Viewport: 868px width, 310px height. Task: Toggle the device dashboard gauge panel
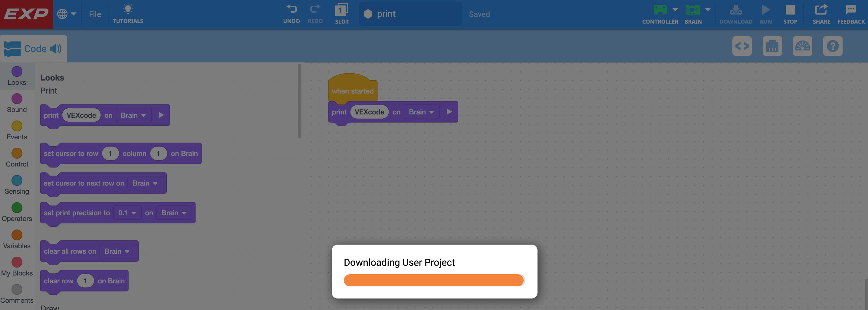803,46
